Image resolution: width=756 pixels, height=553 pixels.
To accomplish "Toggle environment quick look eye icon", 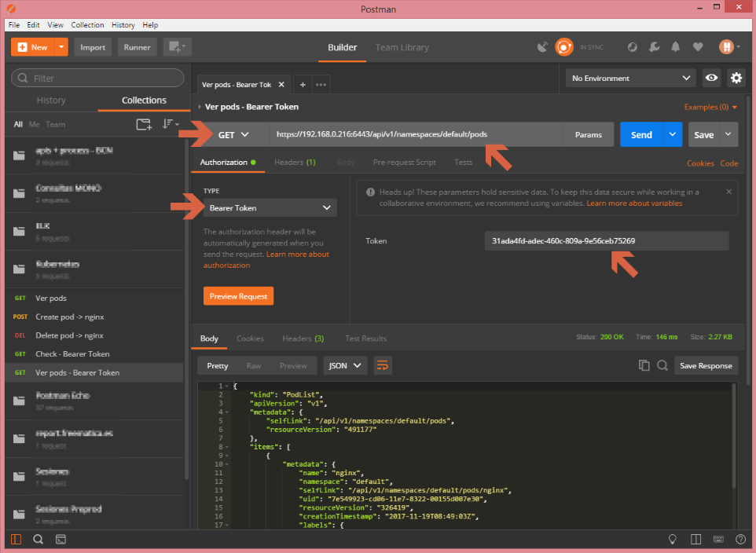I will coord(711,78).
